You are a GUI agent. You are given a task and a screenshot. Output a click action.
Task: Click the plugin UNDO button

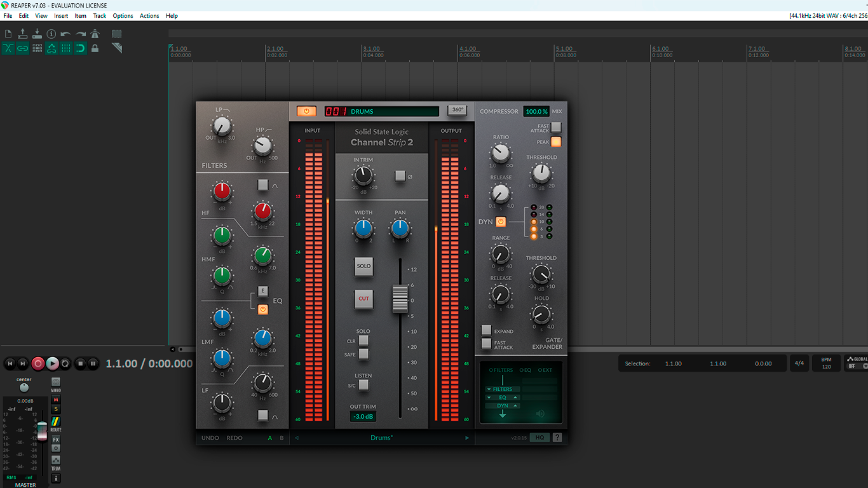click(210, 438)
